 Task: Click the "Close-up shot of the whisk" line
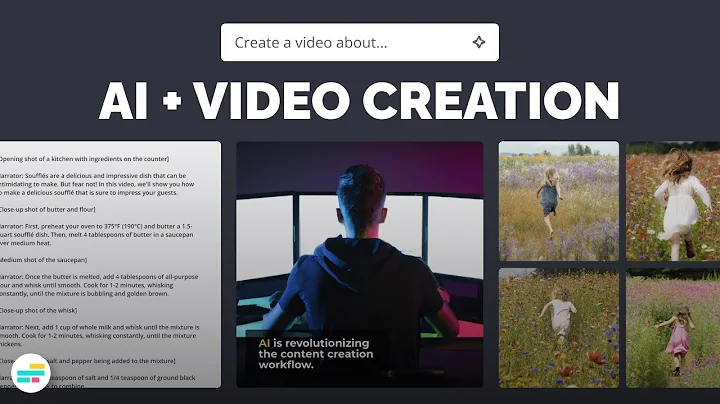(39, 310)
